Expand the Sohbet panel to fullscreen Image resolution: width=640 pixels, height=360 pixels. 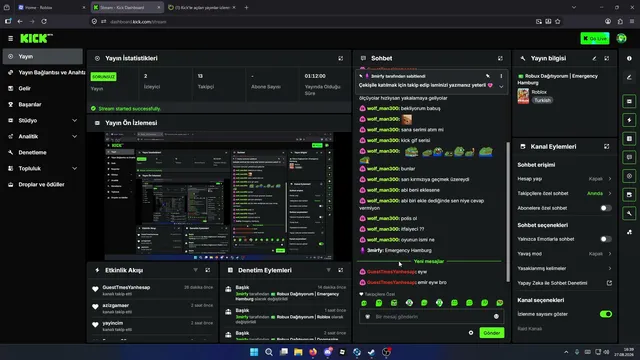pos(500,58)
